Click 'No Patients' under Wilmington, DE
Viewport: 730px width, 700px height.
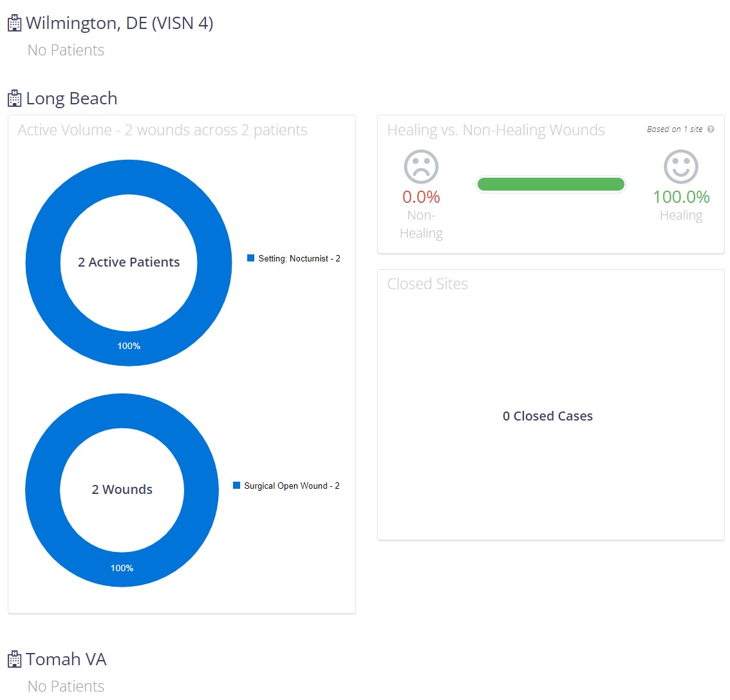pyautogui.click(x=66, y=50)
